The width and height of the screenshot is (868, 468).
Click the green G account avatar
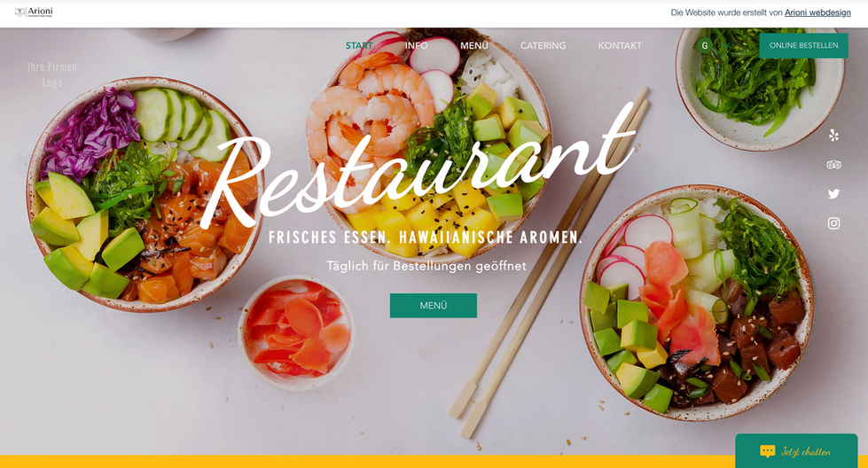(x=705, y=45)
